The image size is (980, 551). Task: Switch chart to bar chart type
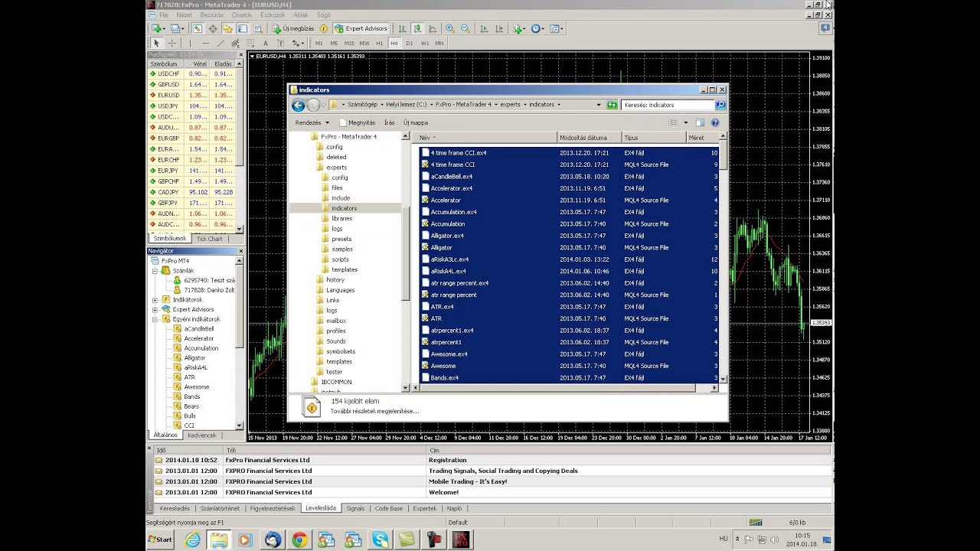click(x=402, y=28)
